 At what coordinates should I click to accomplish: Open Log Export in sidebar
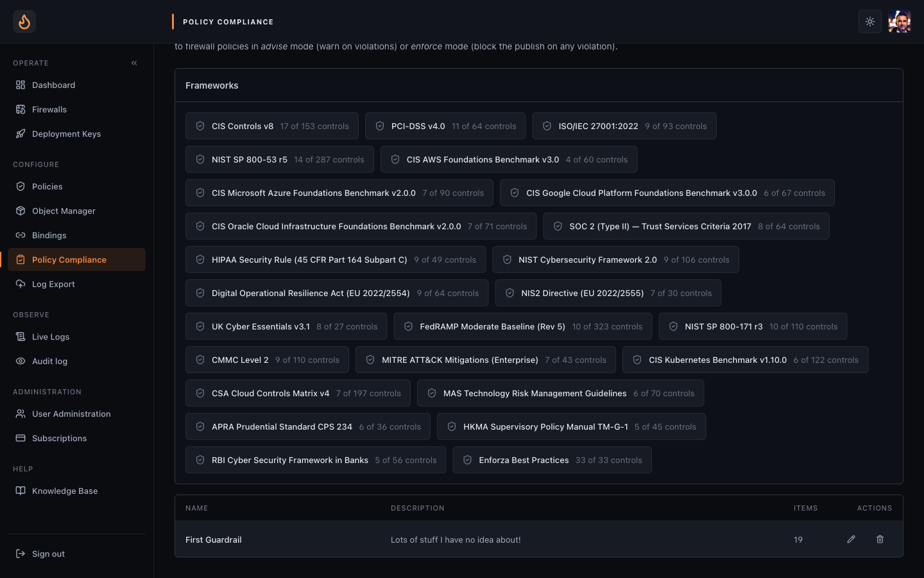pyautogui.click(x=77, y=284)
